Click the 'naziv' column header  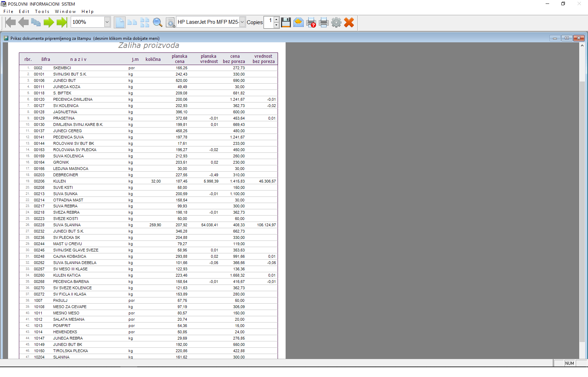pyautogui.click(x=78, y=59)
